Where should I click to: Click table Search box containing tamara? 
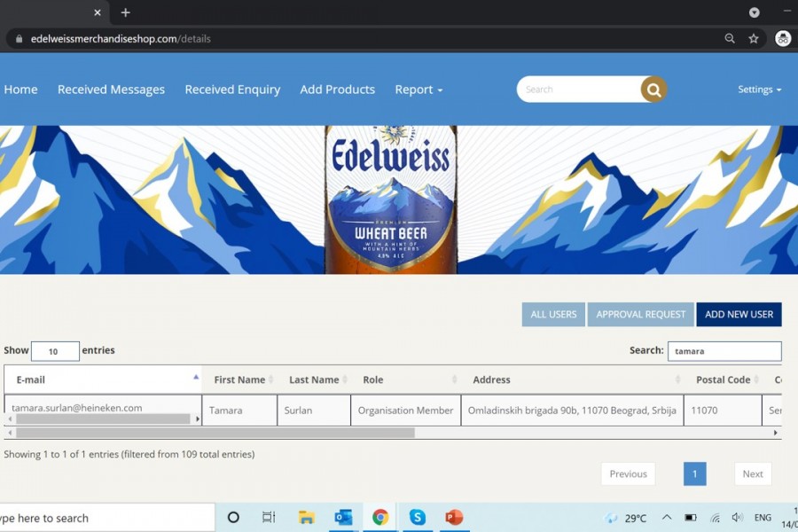click(724, 351)
